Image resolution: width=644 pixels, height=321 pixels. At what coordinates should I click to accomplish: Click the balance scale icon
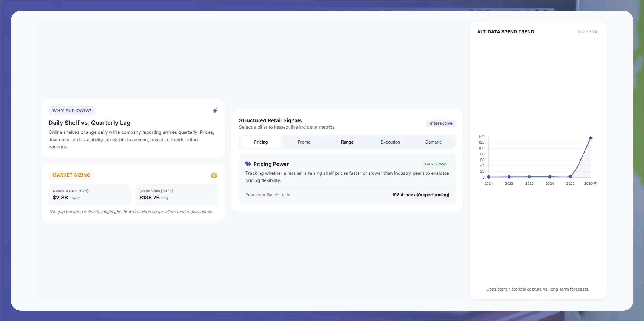[x=214, y=175]
